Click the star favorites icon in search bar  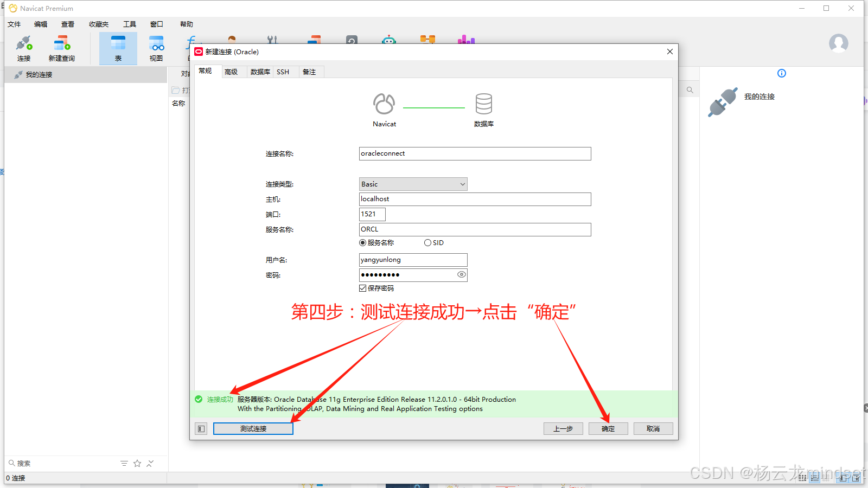(x=137, y=463)
